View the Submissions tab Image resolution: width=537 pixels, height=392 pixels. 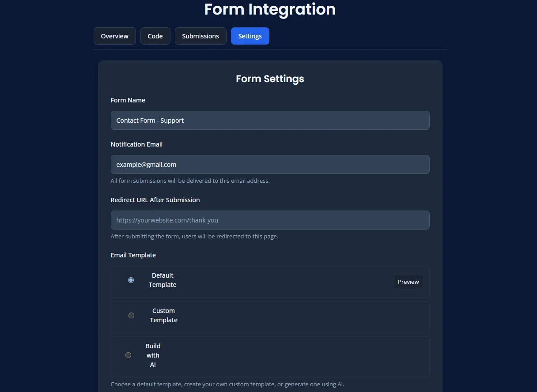coord(200,36)
